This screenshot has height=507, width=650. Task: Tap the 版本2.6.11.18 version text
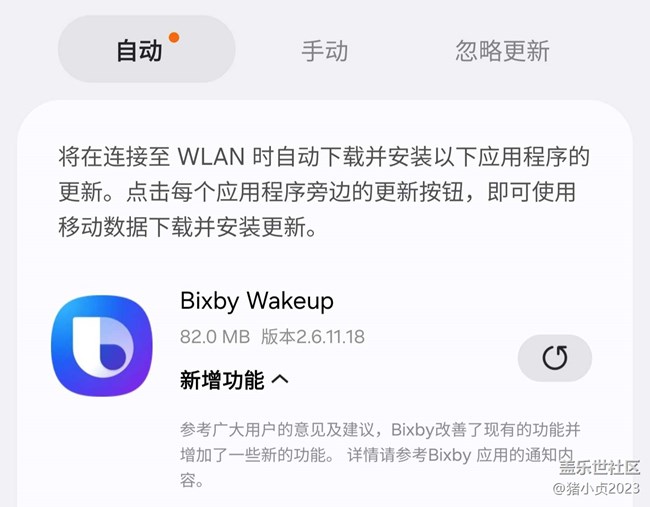click(313, 337)
